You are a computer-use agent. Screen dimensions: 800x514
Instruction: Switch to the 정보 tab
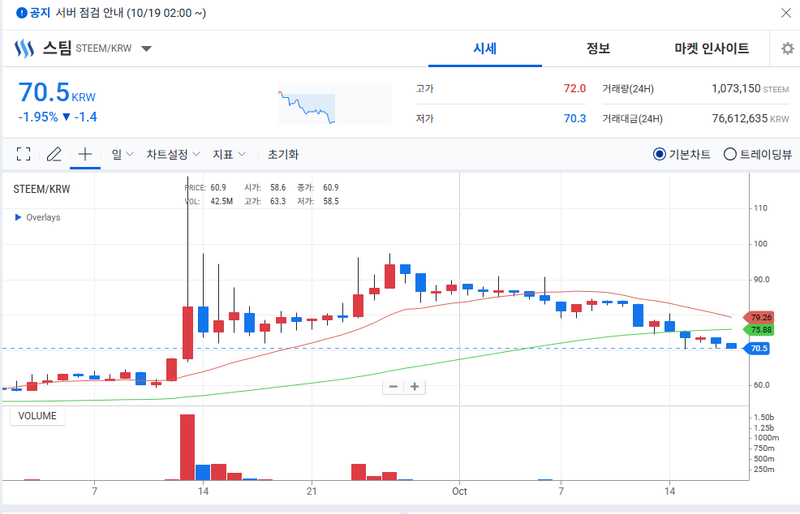pyautogui.click(x=598, y=48)
